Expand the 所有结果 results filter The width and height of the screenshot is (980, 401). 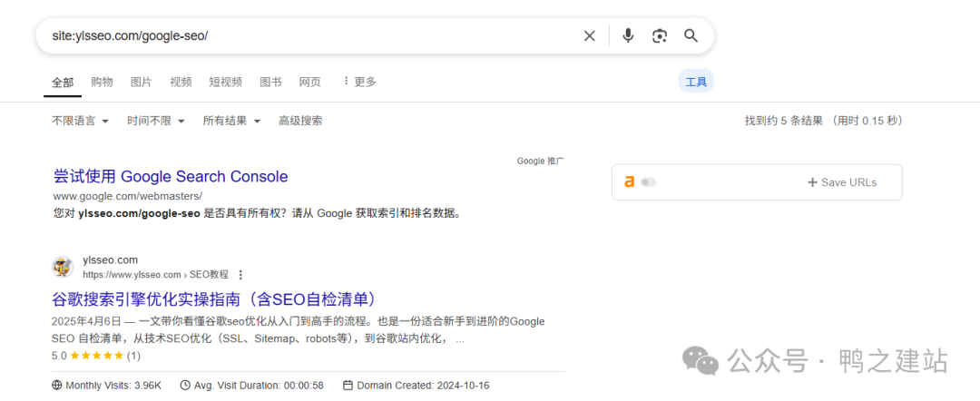click(231, 121)
